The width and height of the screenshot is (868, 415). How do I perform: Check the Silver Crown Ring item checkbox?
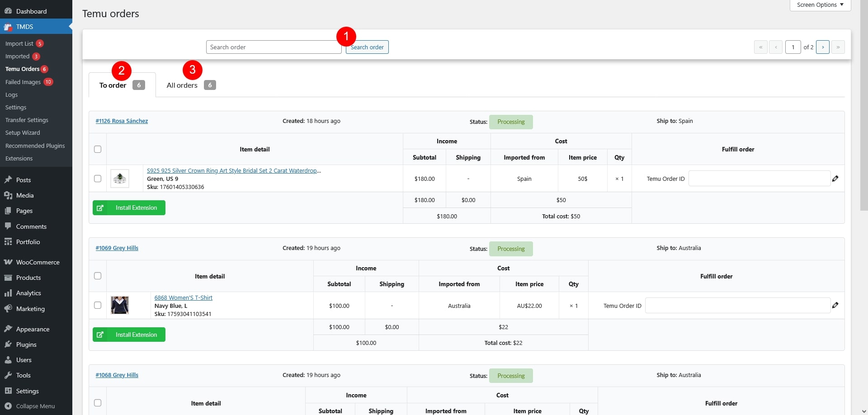pyautogui.click(x=98, y=179)
